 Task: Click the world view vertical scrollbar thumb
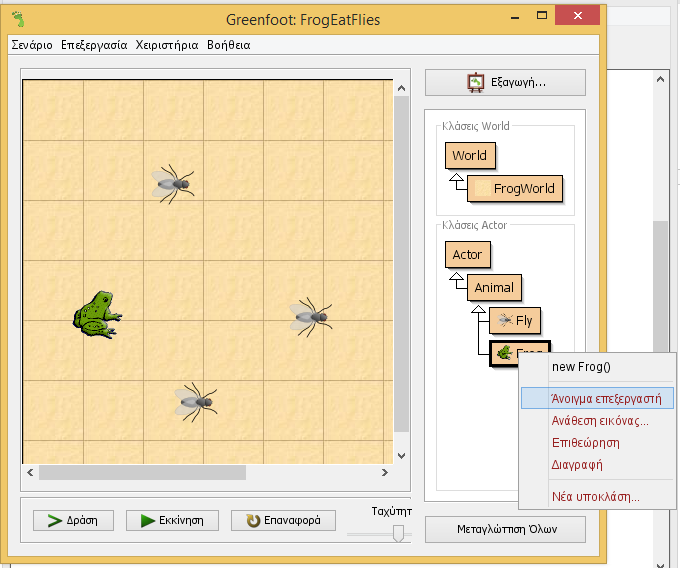tap(402, 264)
